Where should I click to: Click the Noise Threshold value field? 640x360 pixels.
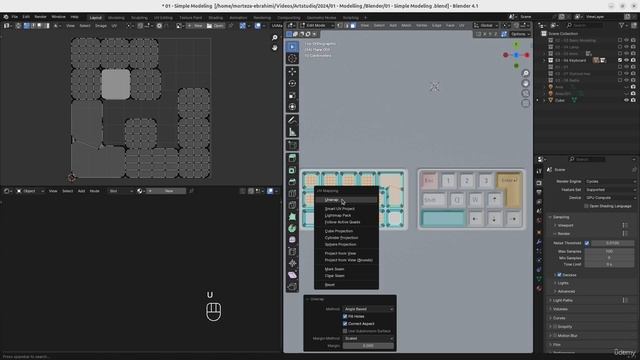(x=613, y=243)
